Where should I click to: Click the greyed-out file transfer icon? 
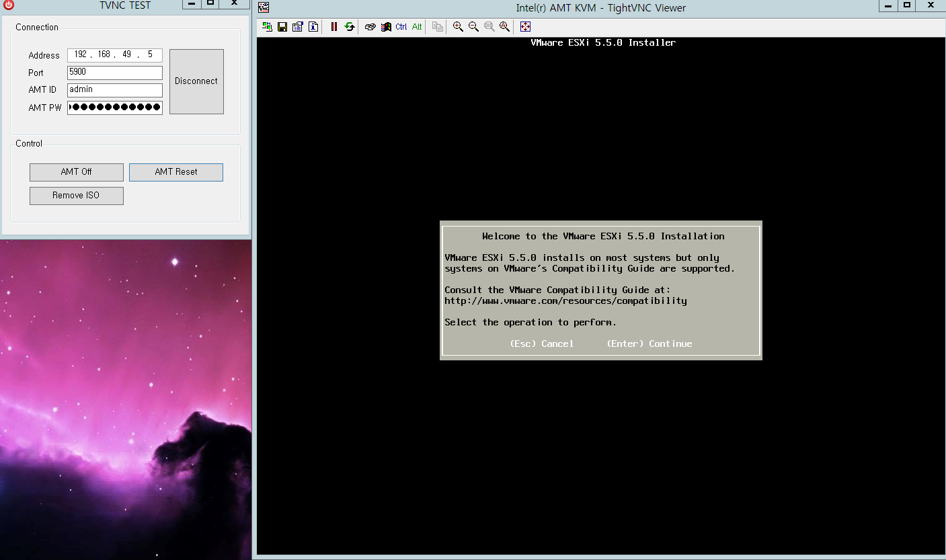coord(438,27)
